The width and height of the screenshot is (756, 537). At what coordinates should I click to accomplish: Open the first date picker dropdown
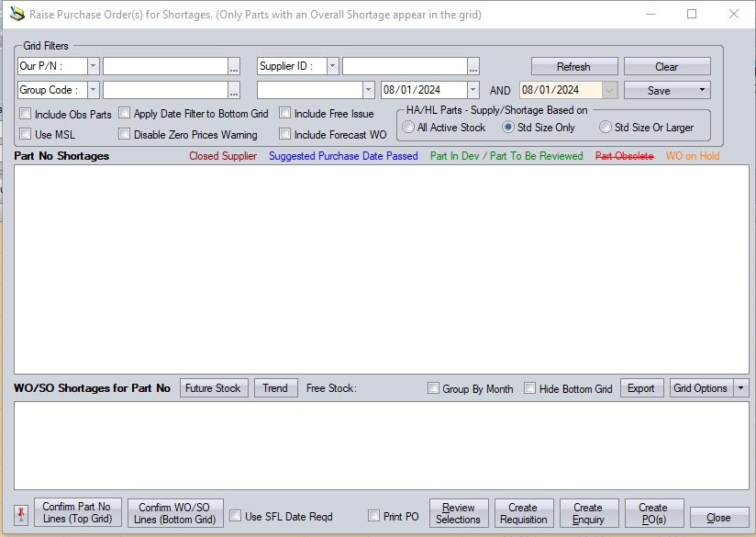pyautogui.click(x=472, y=90)
